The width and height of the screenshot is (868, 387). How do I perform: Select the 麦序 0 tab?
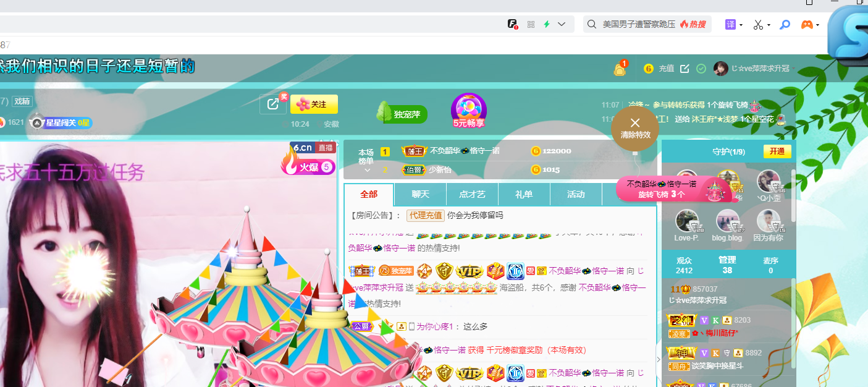click(x=770, y=265)
